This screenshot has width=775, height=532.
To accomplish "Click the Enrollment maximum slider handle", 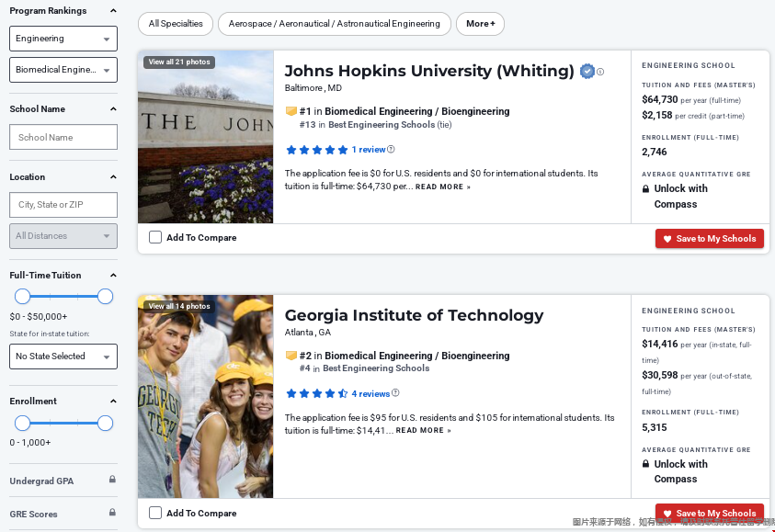I will pyautogui.click(x=105, y=424).
